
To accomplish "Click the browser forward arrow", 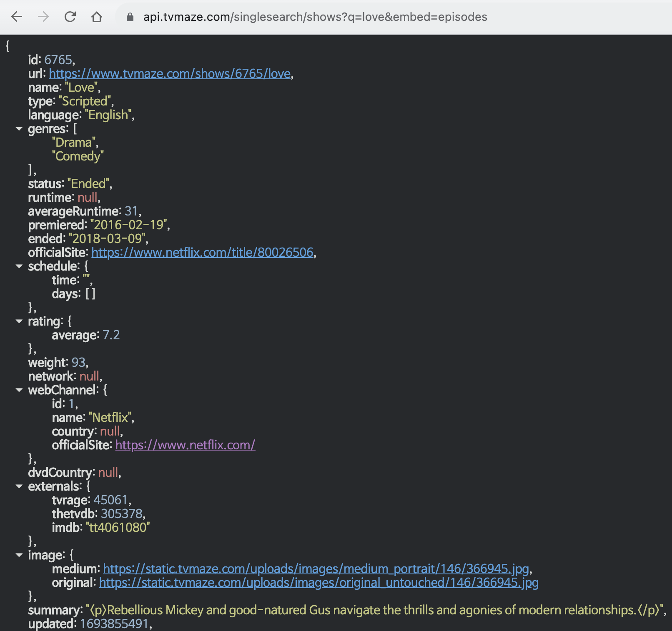I will (43, 17).
